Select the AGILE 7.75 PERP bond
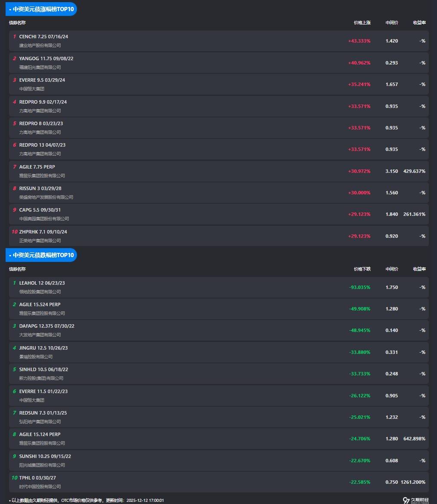This screenshot has height=504, width=437. click(37, 167)
